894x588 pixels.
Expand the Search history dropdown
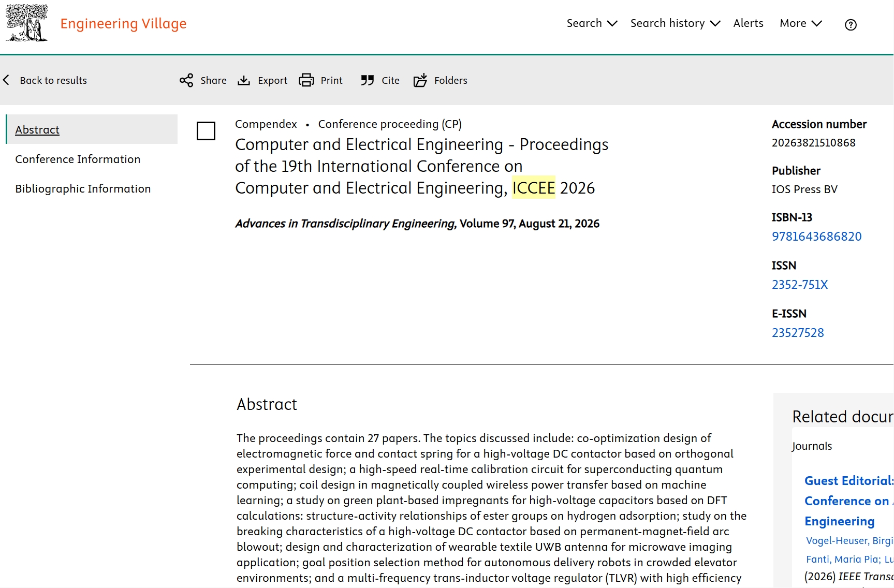coord(675,23)
